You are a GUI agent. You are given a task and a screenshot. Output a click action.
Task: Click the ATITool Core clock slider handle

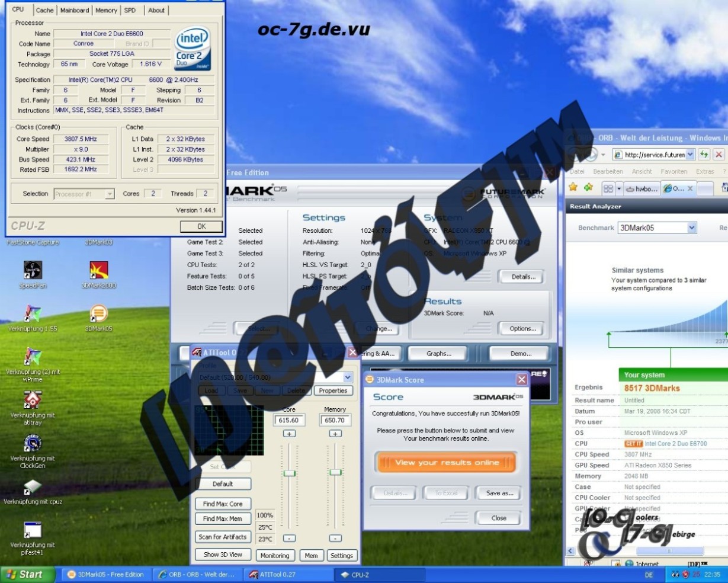[289, 473]
